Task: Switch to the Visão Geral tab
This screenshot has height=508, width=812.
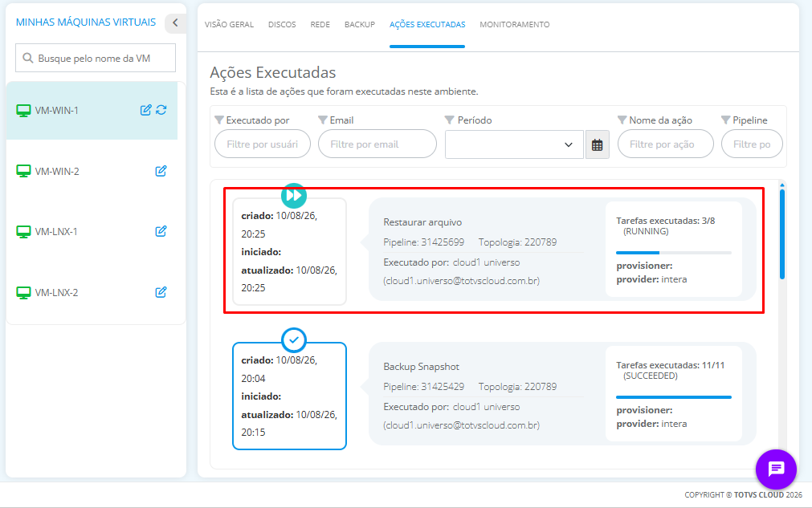Action: pos(229,24)
